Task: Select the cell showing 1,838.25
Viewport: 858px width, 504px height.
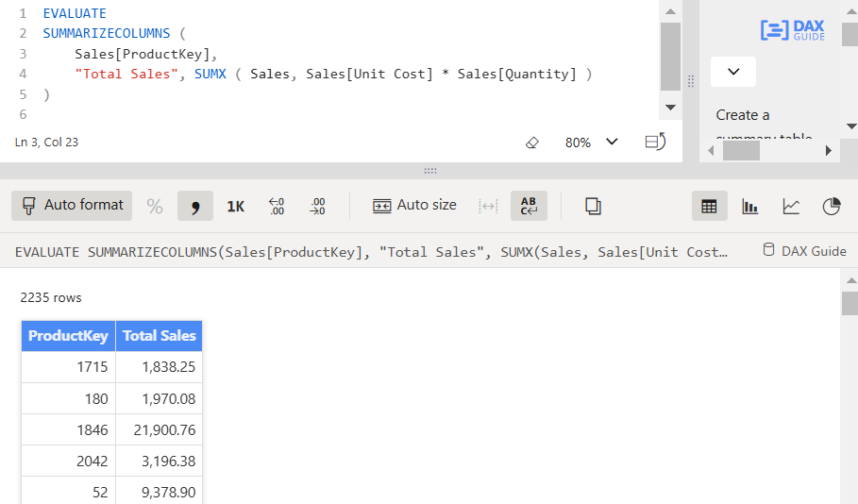Action: point(160,366)
